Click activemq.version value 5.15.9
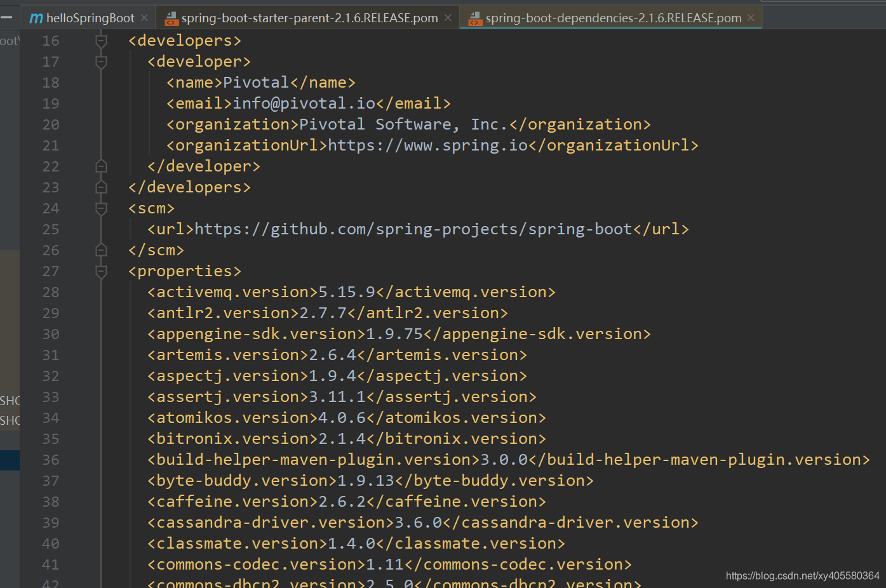Screen dimensions: 886x588 [x=347, y=292]
